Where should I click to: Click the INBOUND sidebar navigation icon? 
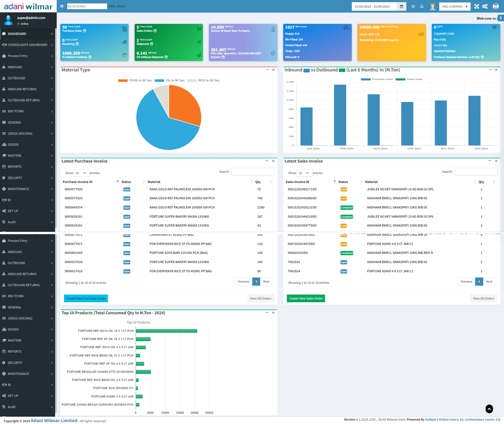pos(4,67)
